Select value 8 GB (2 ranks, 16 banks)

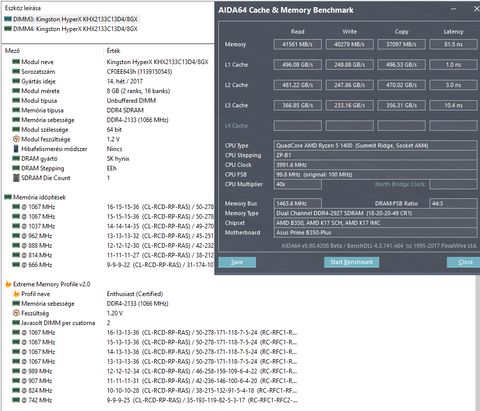[x=138, y=91]
